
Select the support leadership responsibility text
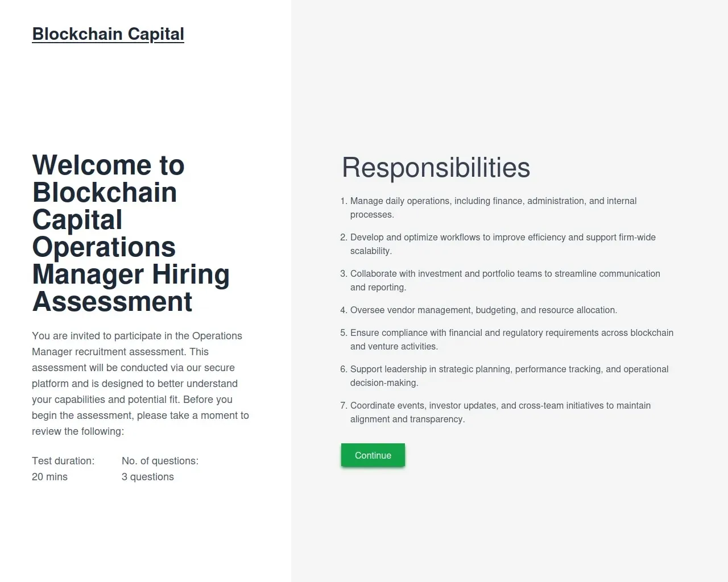pos(509,376)
